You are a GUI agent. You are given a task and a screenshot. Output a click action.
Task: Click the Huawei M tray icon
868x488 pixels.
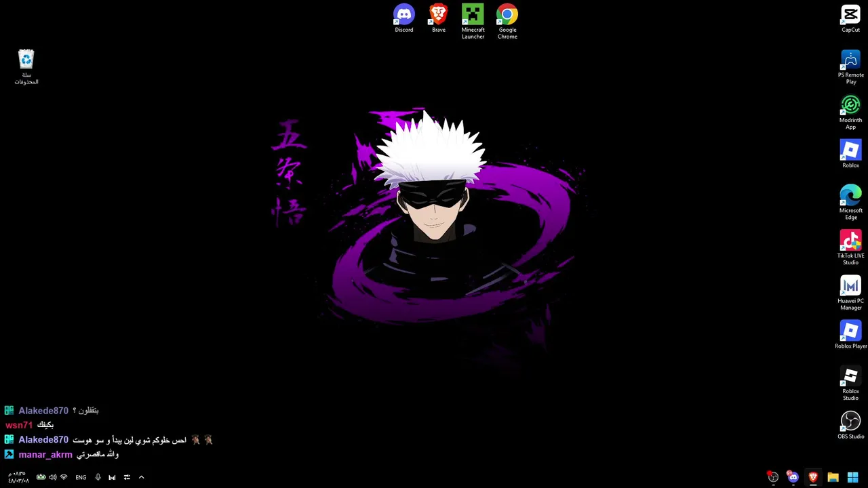click(112, 477)
